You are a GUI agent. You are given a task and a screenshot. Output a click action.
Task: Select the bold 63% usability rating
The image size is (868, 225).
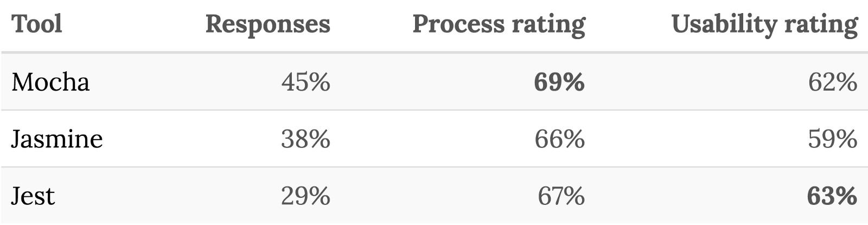point(833,196)
